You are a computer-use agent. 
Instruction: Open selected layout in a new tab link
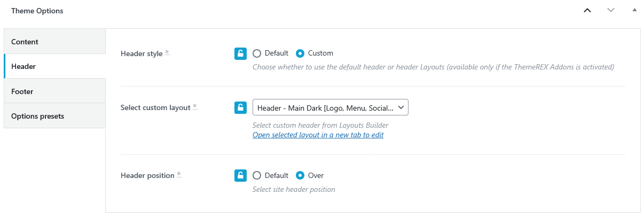click(x=318, y=135)
